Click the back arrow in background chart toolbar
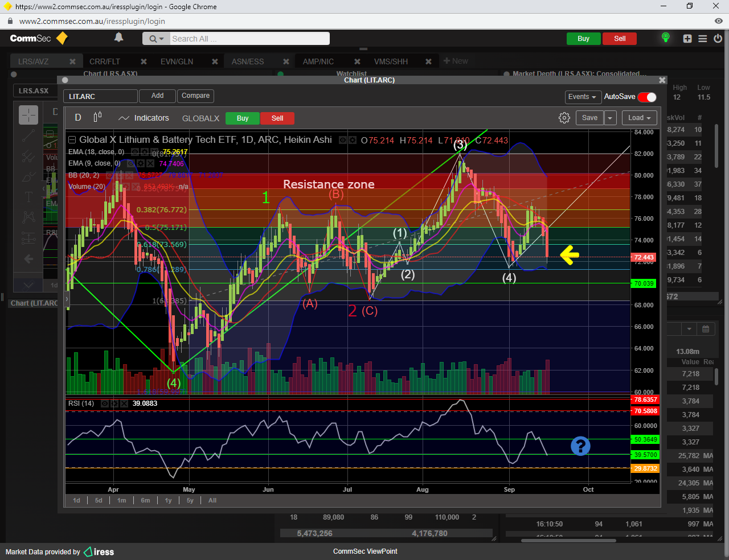729x560 pixels. tap(28, 259)
